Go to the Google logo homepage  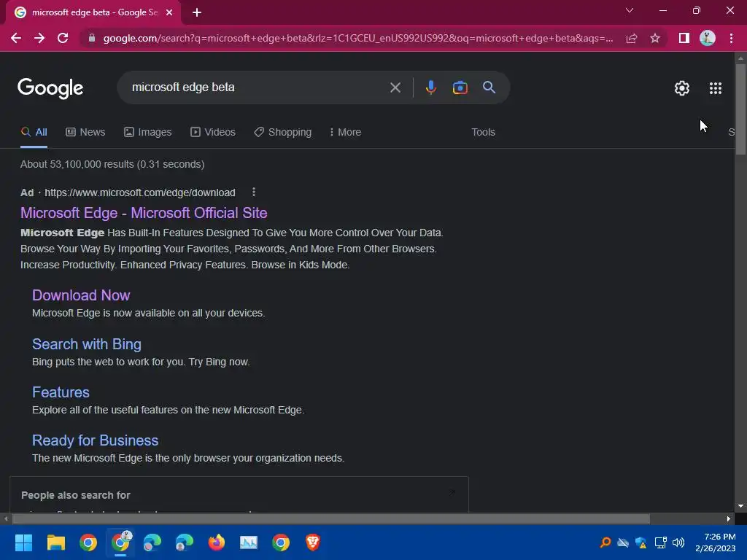coord(50,88)
